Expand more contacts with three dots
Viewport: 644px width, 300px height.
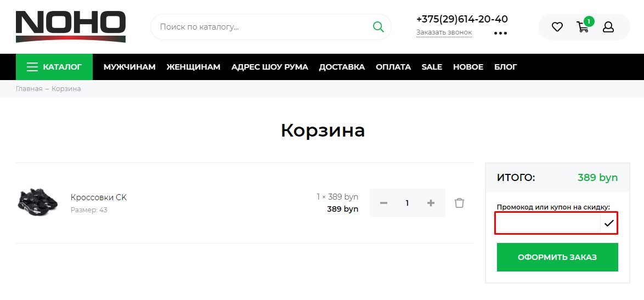click(x=500, y=33)
